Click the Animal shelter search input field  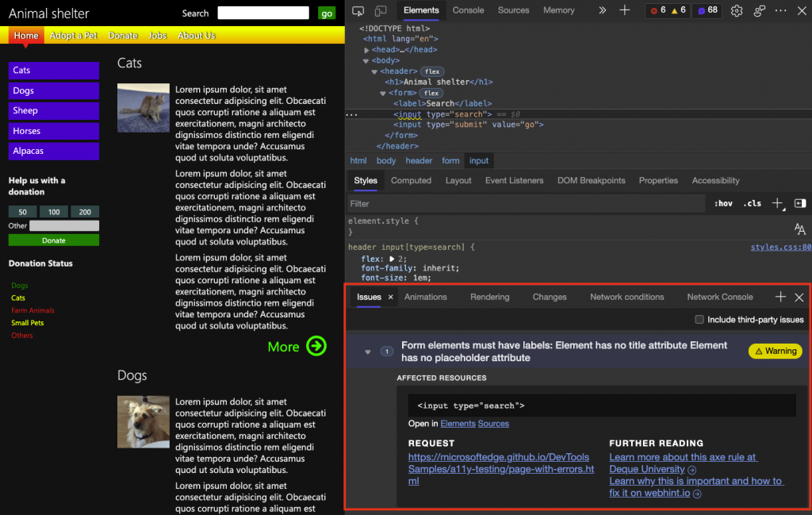click(x=263, y=13)
